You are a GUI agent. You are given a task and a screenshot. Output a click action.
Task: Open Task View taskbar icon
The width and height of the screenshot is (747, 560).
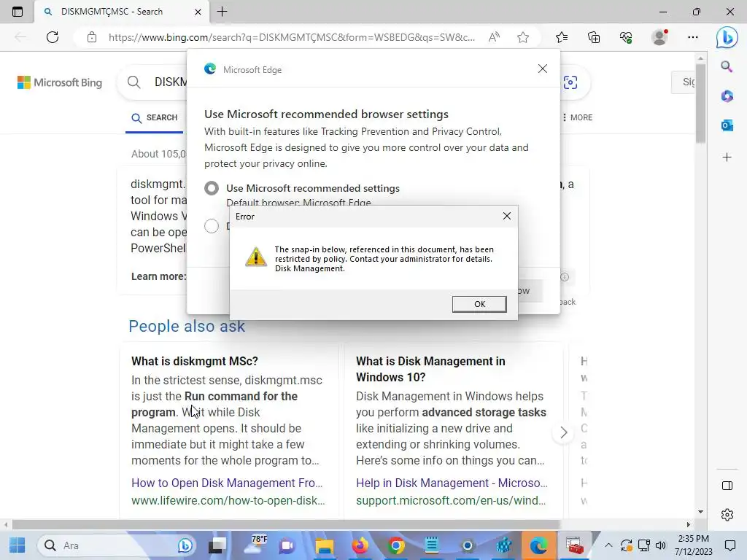point(217,545)
